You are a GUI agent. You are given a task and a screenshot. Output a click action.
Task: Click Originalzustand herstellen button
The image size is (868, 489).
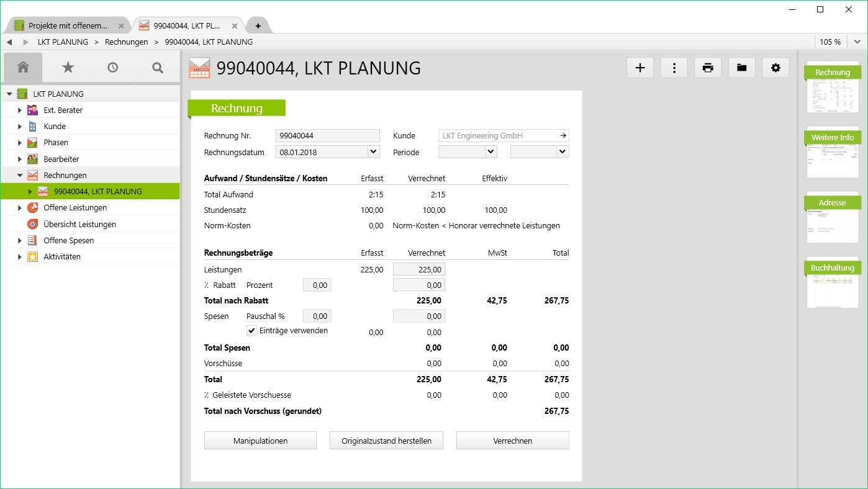386,441
